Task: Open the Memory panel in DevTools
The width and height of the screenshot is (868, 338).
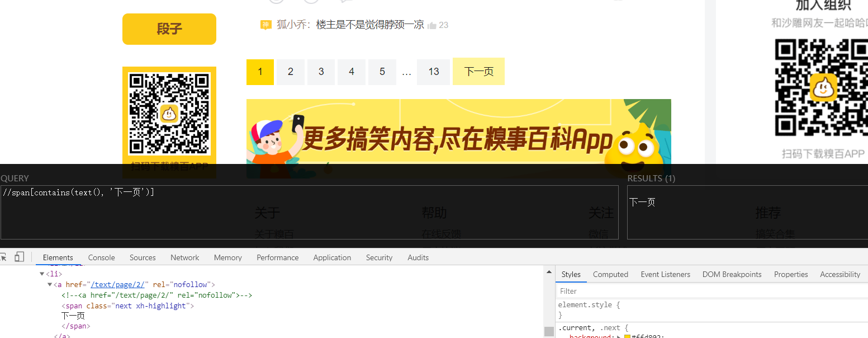Action: pos(227,257)
